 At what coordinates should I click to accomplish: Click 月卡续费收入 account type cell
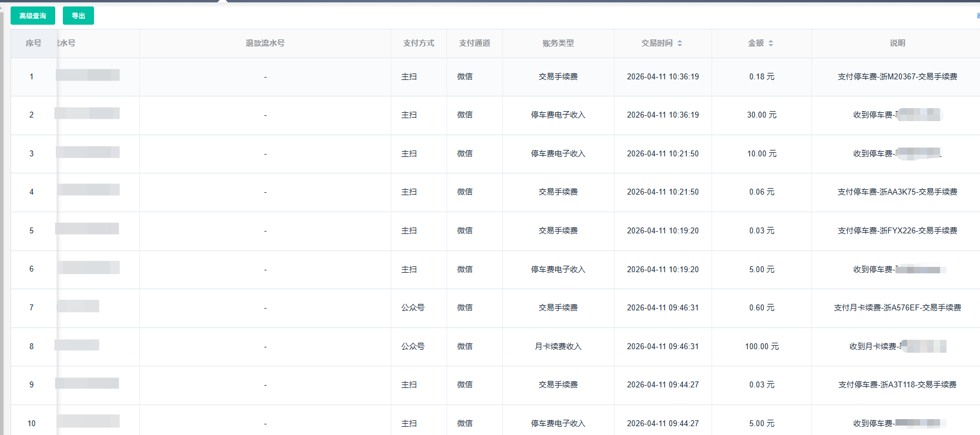(x=558, y=346)
